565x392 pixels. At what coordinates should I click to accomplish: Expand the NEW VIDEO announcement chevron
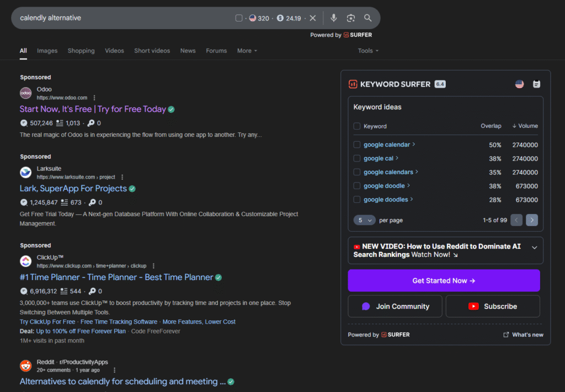pos(534,248)
